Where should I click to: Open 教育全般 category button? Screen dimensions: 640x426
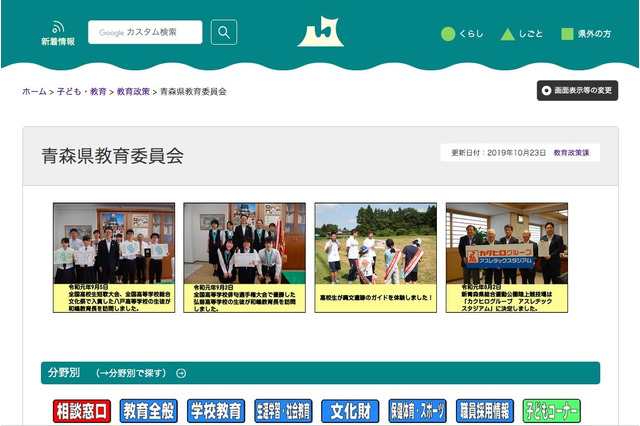(149, 411)
